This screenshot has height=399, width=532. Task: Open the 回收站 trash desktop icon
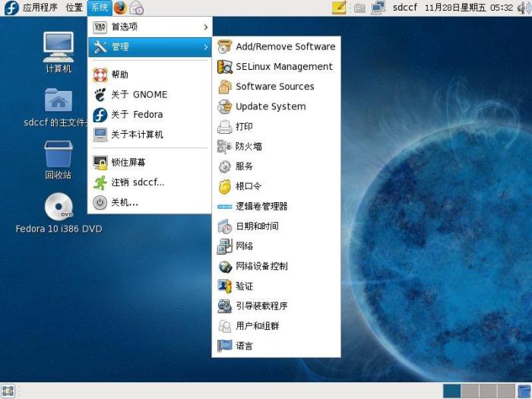59,160
